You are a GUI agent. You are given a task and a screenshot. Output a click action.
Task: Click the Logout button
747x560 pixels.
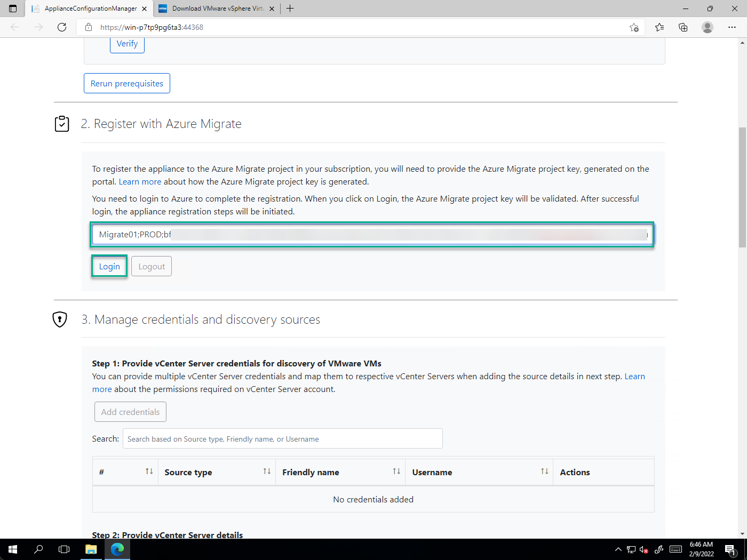pyautogui.click(x=152, y=266)
